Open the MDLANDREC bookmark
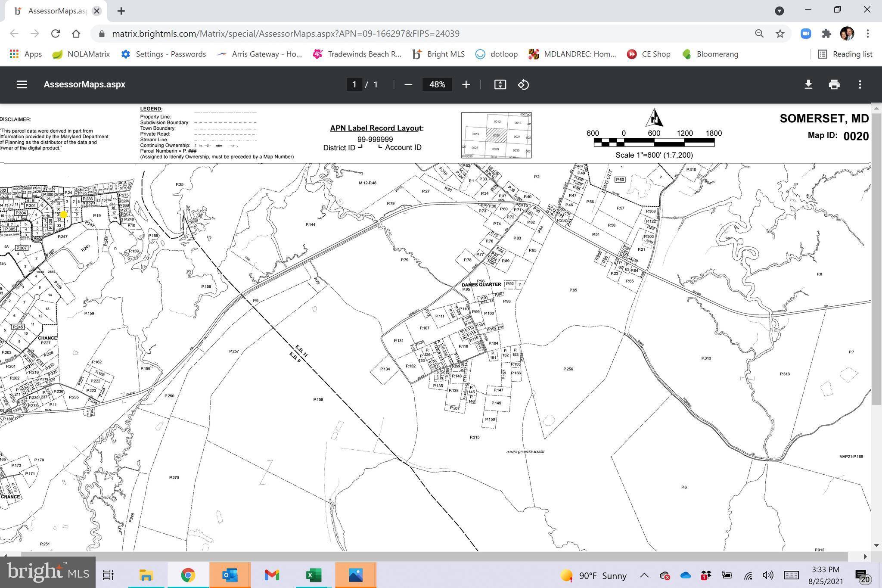Image resolution: width=882 pixels, height=588 pixels. pyautogui.click(x=572, y=54)
